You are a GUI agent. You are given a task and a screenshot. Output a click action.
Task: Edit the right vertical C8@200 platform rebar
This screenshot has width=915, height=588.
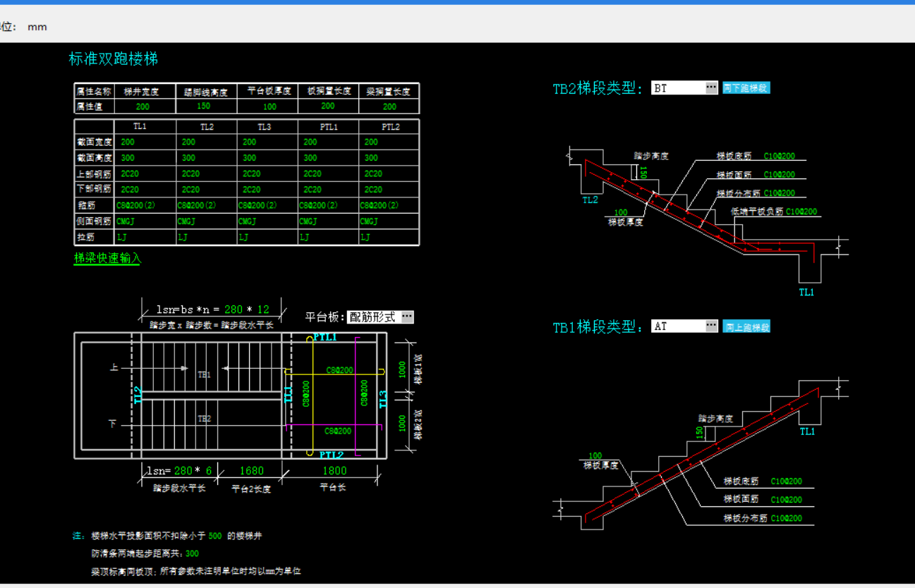[x=364, y=393]
